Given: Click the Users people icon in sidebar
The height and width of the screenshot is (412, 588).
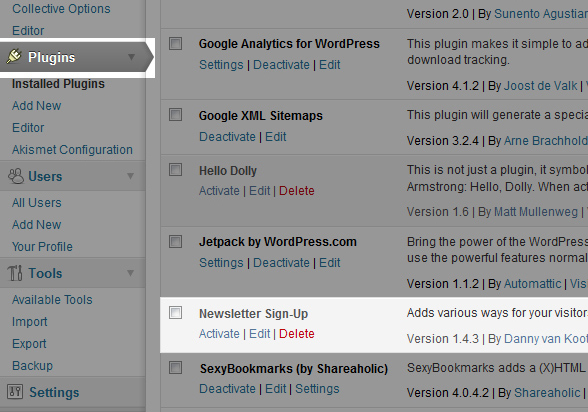Looking at the screenshot, I should coord(16,176).
